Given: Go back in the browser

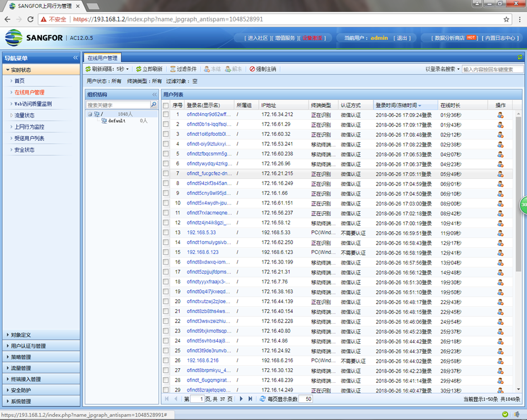Looking at the screenshot, I should point(7,19).
